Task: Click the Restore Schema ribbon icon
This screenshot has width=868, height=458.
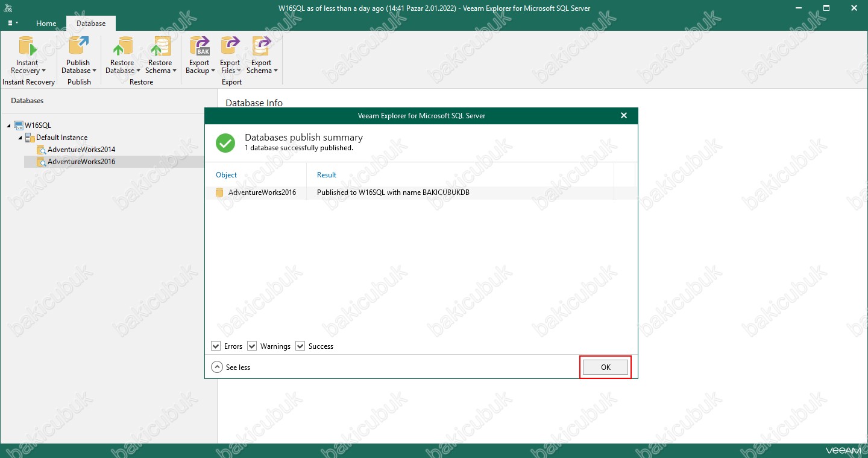Action: pos(160,46)
